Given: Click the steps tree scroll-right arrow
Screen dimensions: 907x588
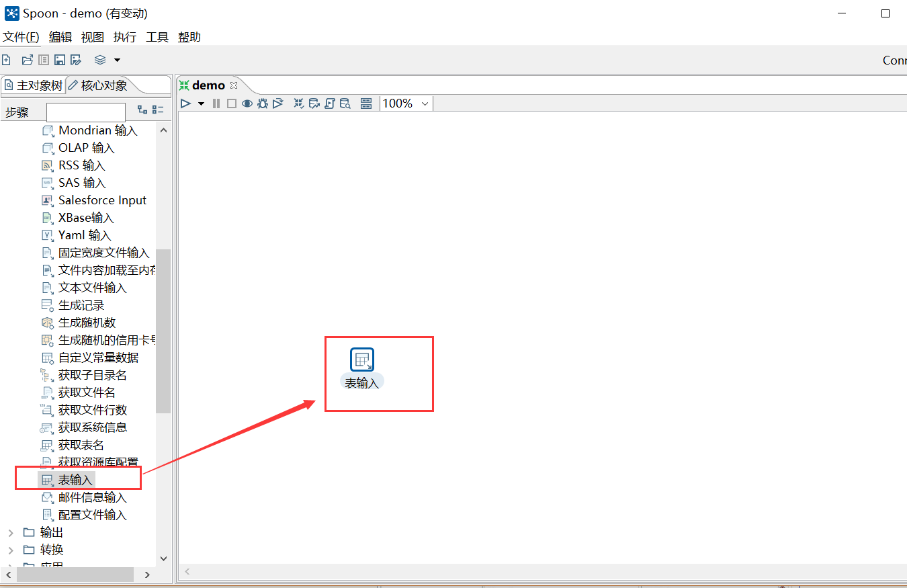Looking at the screenshot, I should point(148,575).
